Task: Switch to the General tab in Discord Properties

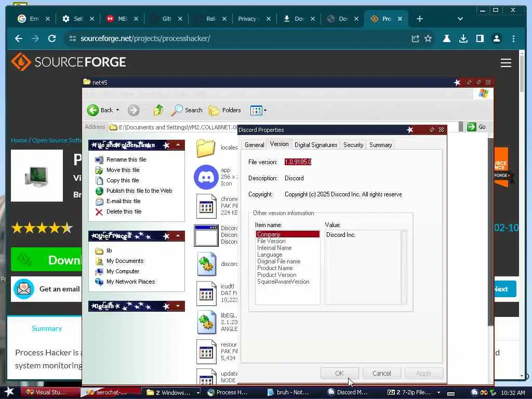Action: click(x=254, y=145)
